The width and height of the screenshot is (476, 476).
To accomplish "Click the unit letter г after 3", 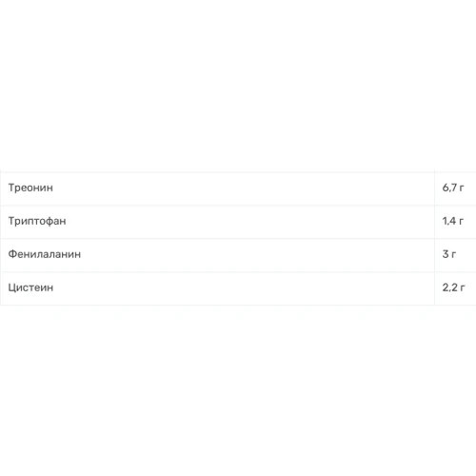I will click(453, 255).
